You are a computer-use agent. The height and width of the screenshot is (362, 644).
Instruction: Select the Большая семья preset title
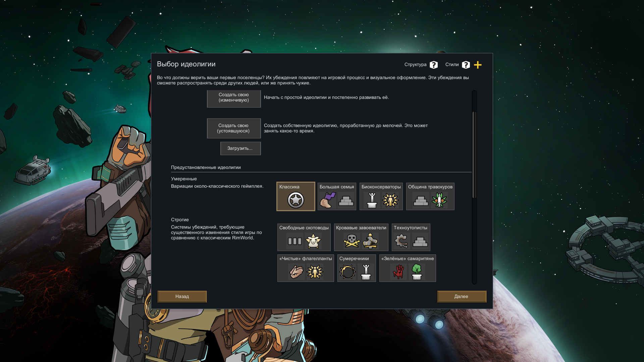[337, 187]
